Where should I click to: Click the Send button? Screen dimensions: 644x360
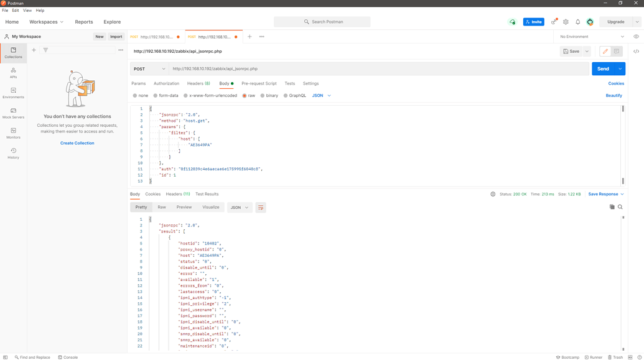pyautogui.click(x=602, y=69)
